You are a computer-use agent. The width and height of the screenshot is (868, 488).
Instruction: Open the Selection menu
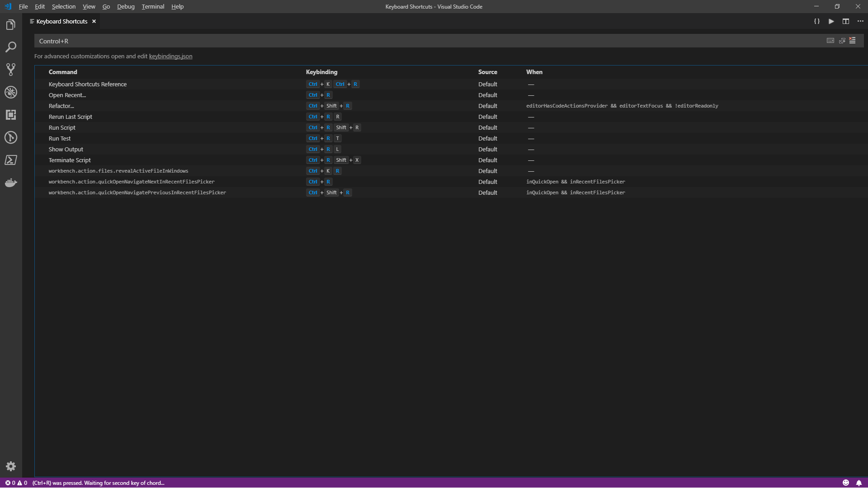point(63,6)
